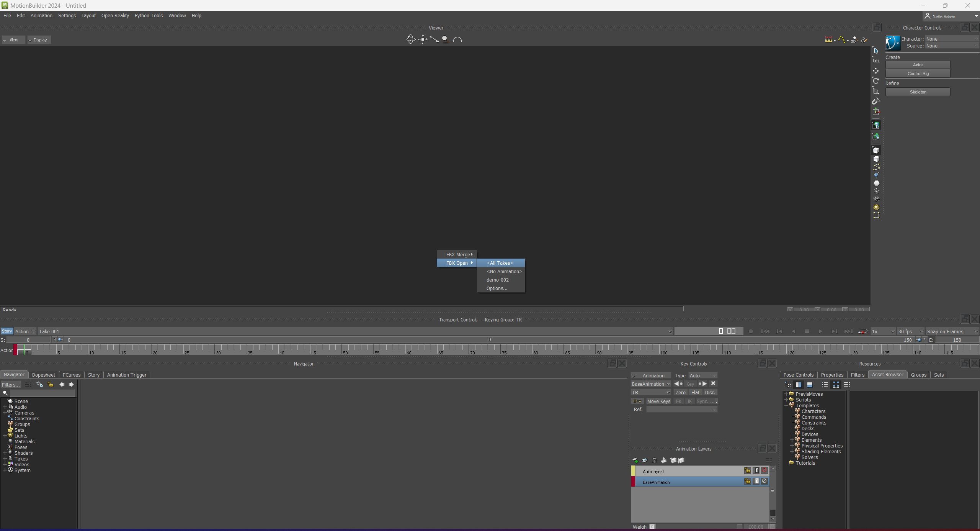Choose demo-002 from the FBX Open submenu
Viewport: 980px width, 531px height.
pyautogui.click(x=497, y=280)
